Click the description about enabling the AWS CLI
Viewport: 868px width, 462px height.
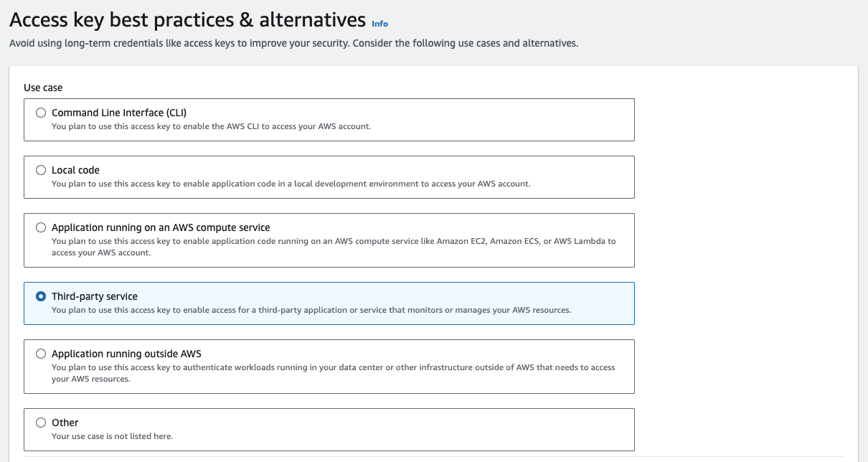tap(211, 126)
